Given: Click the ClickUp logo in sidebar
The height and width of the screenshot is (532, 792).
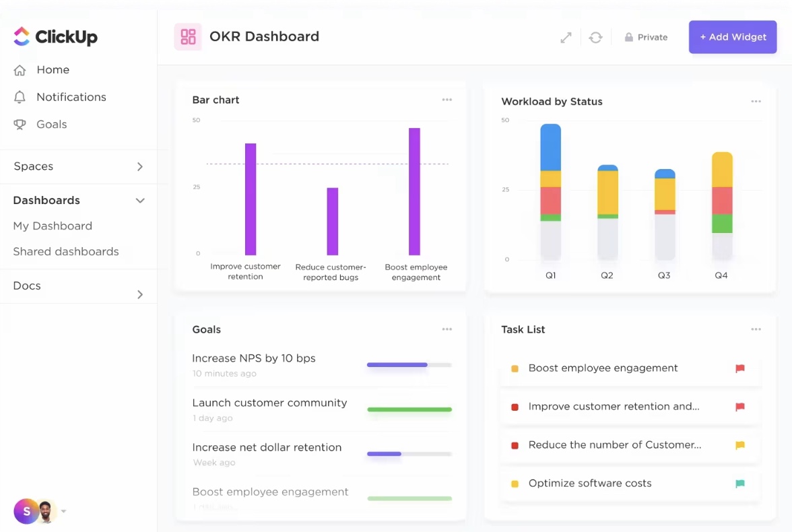Looking at the screenshot, I should click(55, 36).
